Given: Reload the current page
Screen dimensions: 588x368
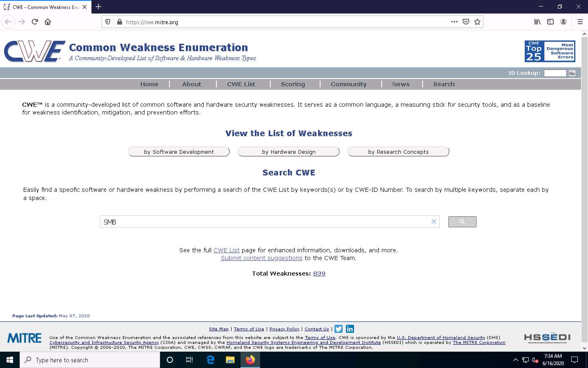Looking at the screenshot, I should [x=35, y=22].
